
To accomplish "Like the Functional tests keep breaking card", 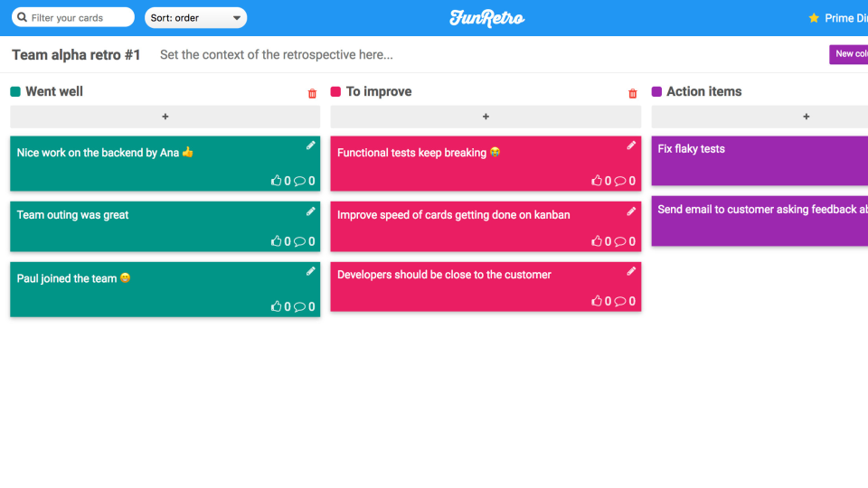I will click(x=597, y=181).
